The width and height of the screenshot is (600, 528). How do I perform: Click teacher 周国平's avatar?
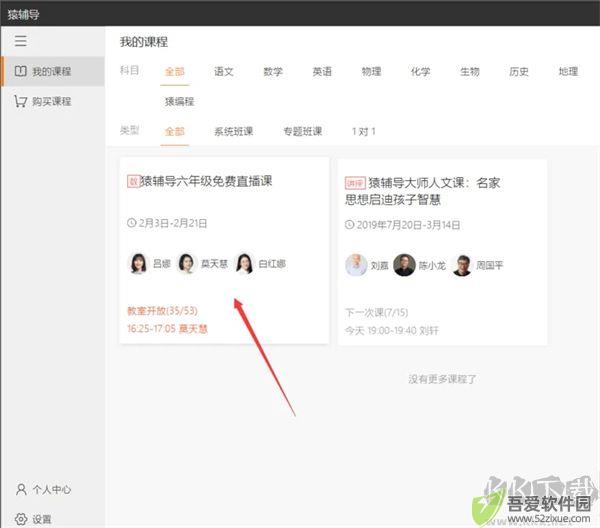tap(462, 265)
